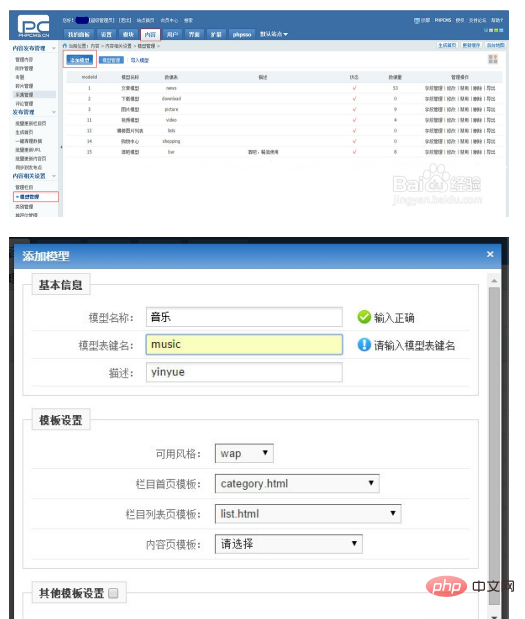
Task: Open 管理栏目 in the sidebar
Action: tap(24, 187)
